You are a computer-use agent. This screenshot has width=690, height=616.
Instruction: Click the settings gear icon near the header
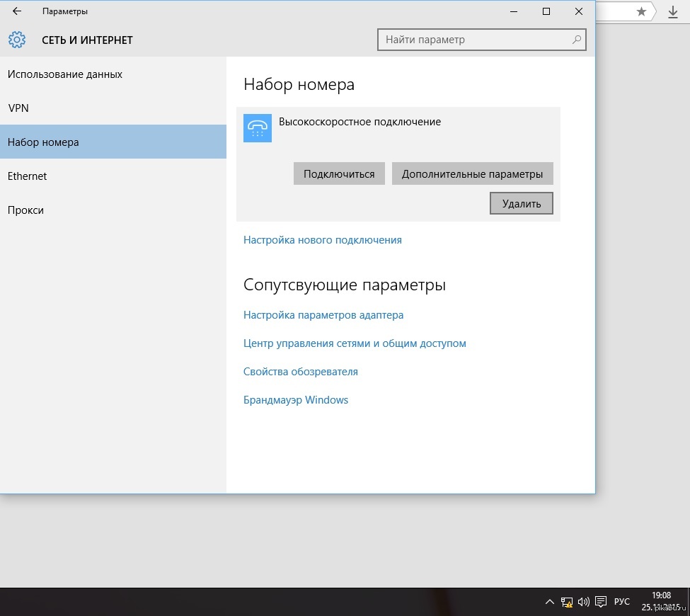pyautogui.click(x=17, y=40)
